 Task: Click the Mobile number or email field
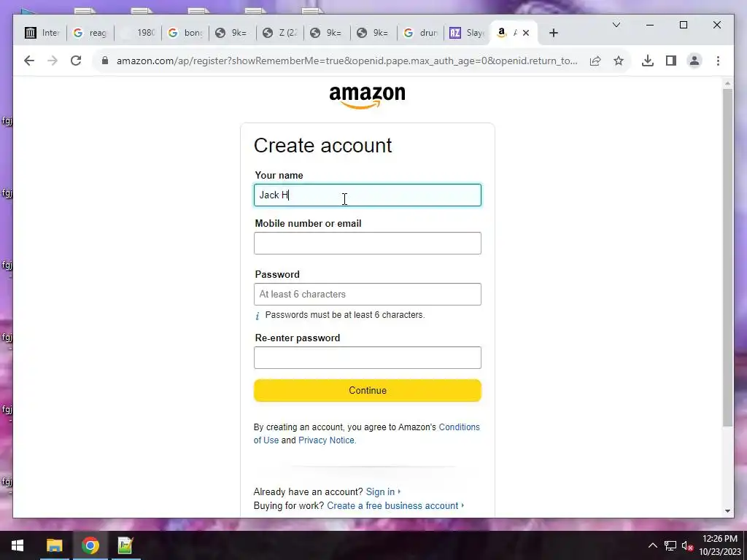(368, 244)
